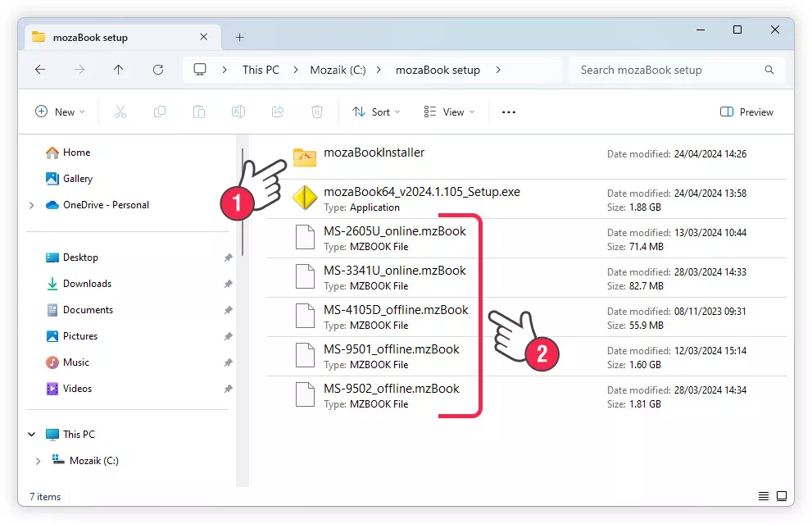Image resolution: width=812 pixels, height=524 pixels.
Task: Go up one folder level
Action: tap(119, 71)
